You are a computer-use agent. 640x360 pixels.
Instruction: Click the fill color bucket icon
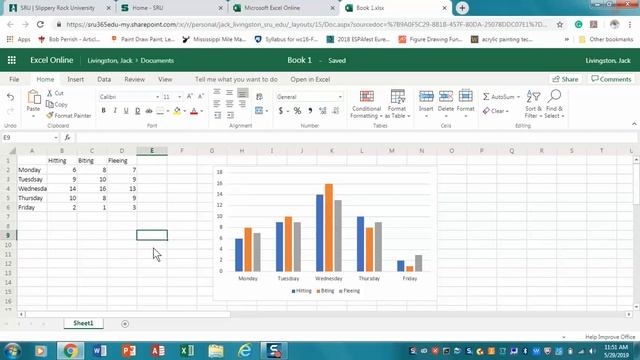point(177,111)
